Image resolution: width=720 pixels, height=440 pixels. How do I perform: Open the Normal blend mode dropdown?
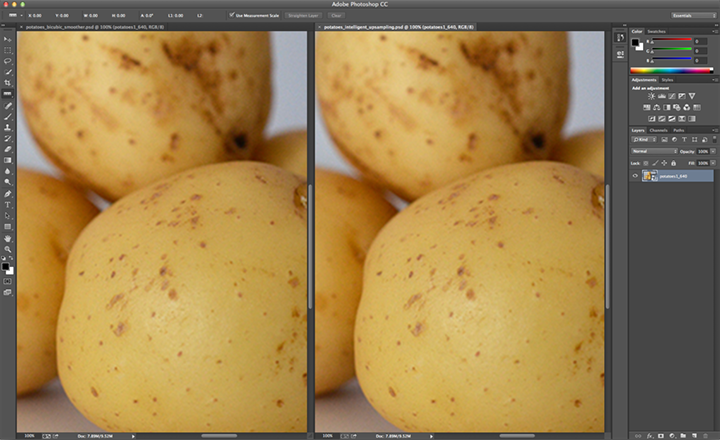654,151
